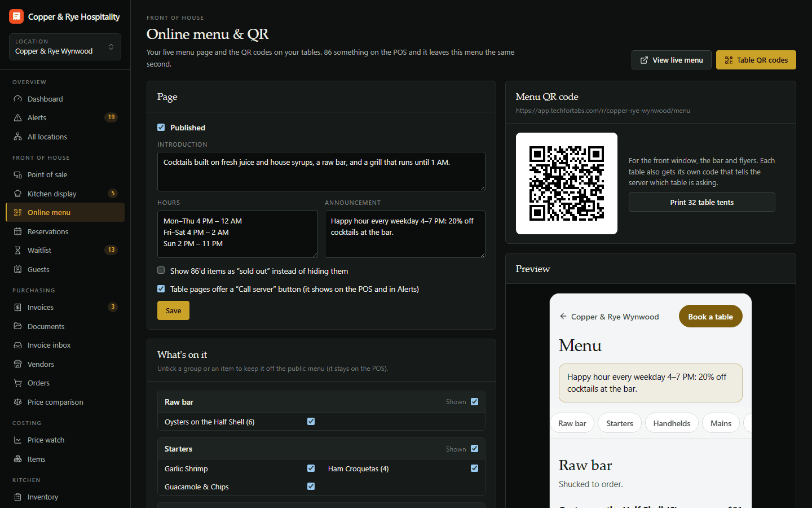Click the Vendors storefront icon
Viewport: 812px width, 508px height.
click(x=17, y=364)
